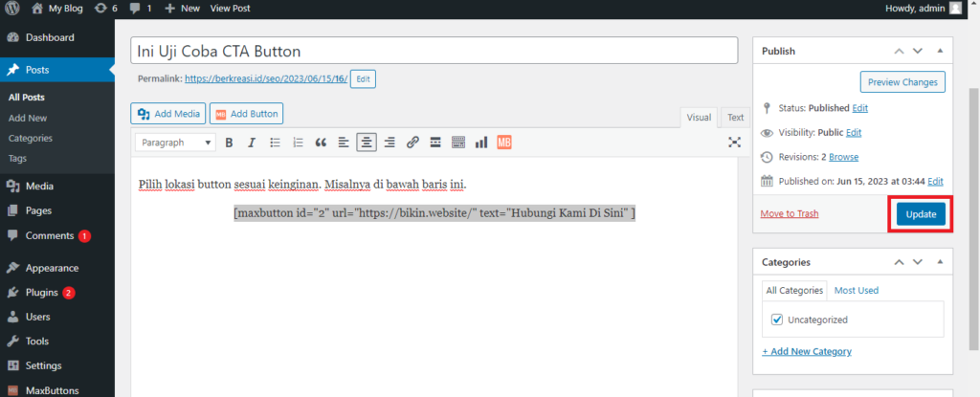Open Tags submenu item
980x397 pixels.
click(17, 159)
